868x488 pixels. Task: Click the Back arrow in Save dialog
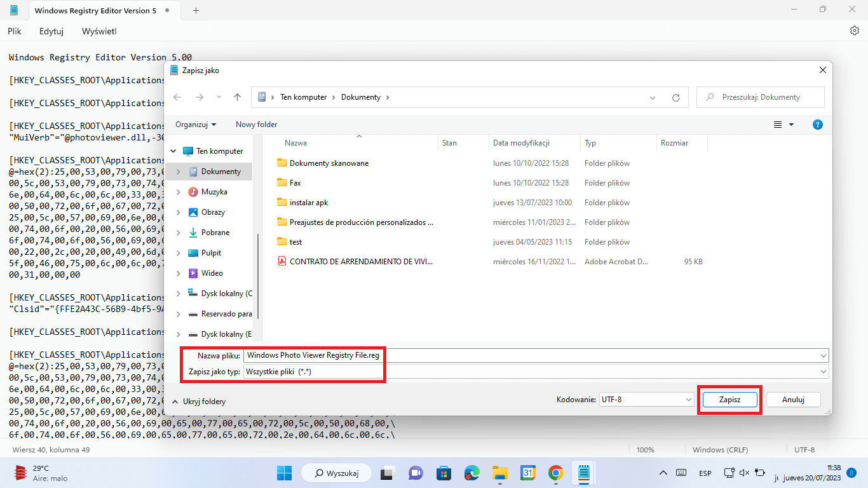coord(177,97)
